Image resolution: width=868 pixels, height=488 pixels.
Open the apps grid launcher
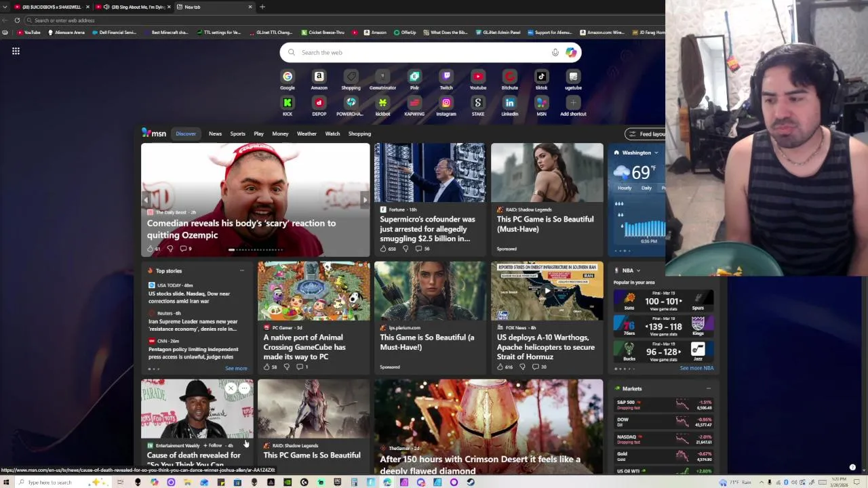click(16, 51)
